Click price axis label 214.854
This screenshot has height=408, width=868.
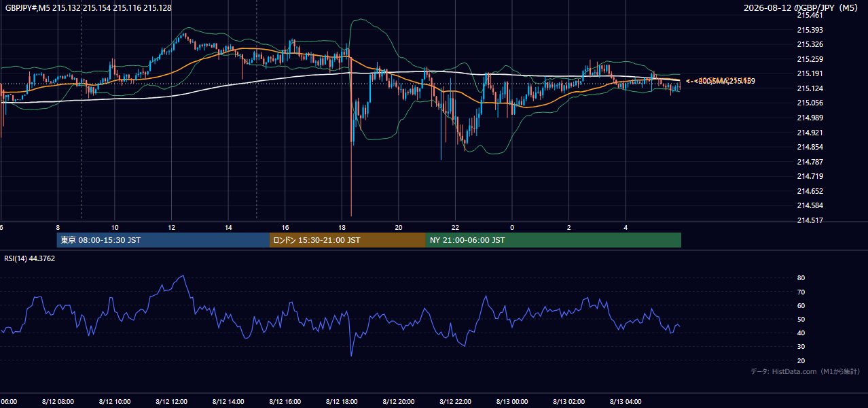(810, 147)
